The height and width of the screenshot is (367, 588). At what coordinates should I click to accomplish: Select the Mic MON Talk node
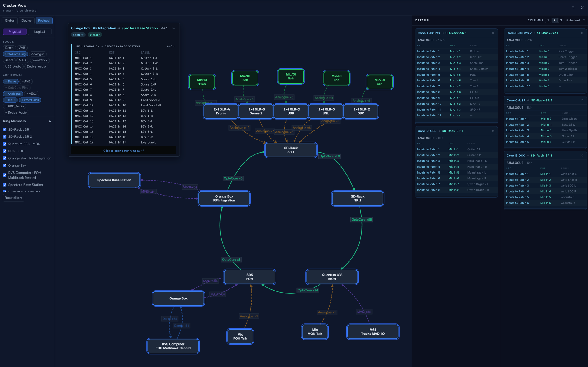tap(315, 332)
